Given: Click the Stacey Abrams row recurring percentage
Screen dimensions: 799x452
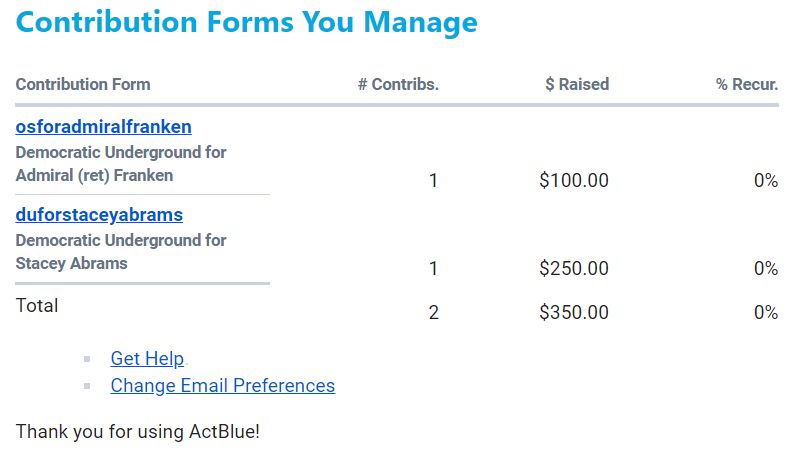Looking at the screenshot, I should [x=766, y=269].
